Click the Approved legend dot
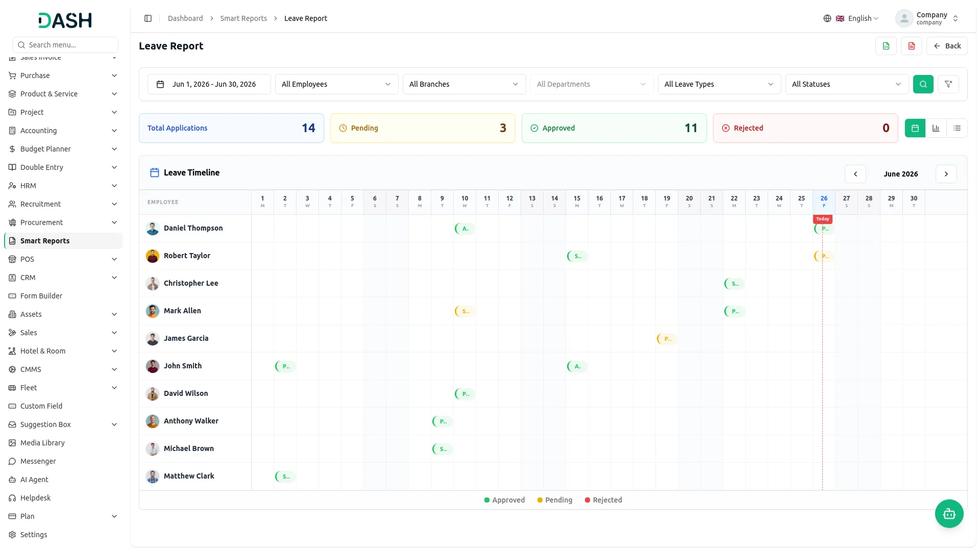 [x=487, y=500]
